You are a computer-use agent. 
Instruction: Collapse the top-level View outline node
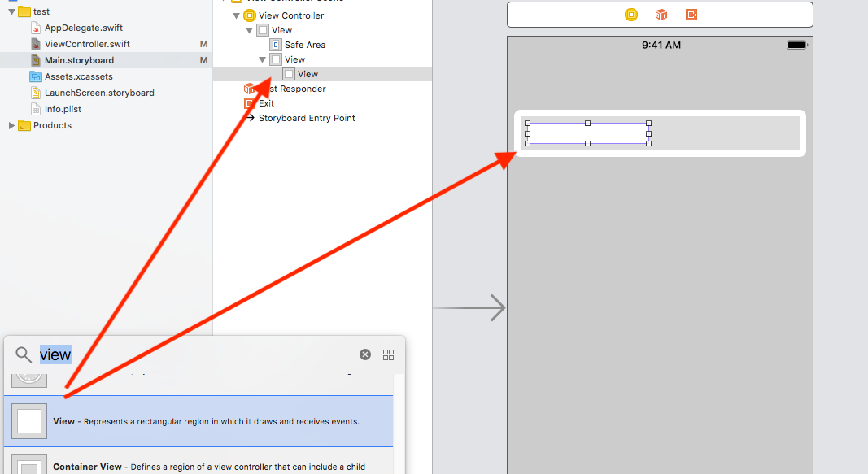click(x=250, y=30)
